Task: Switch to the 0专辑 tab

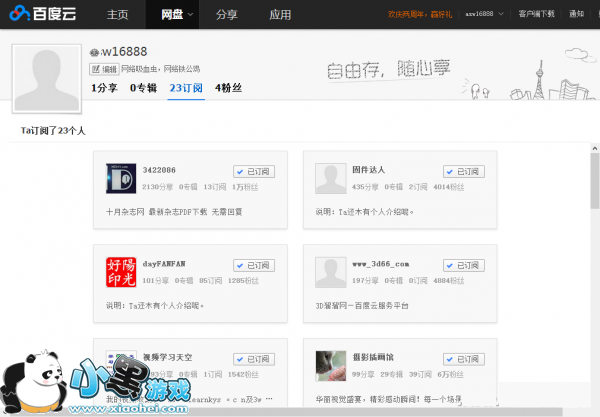Action: pos(143,88)
